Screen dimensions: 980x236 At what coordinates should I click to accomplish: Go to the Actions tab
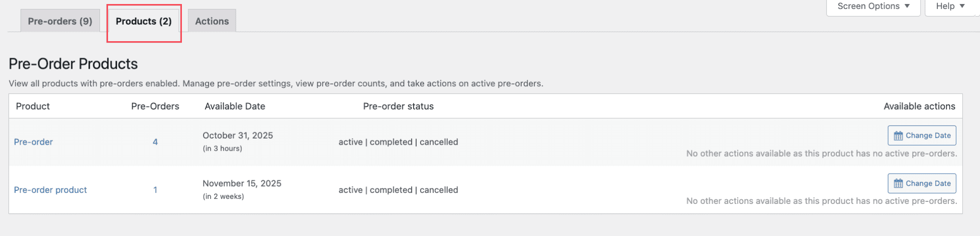pyautogui.click(x=212, y=21)
